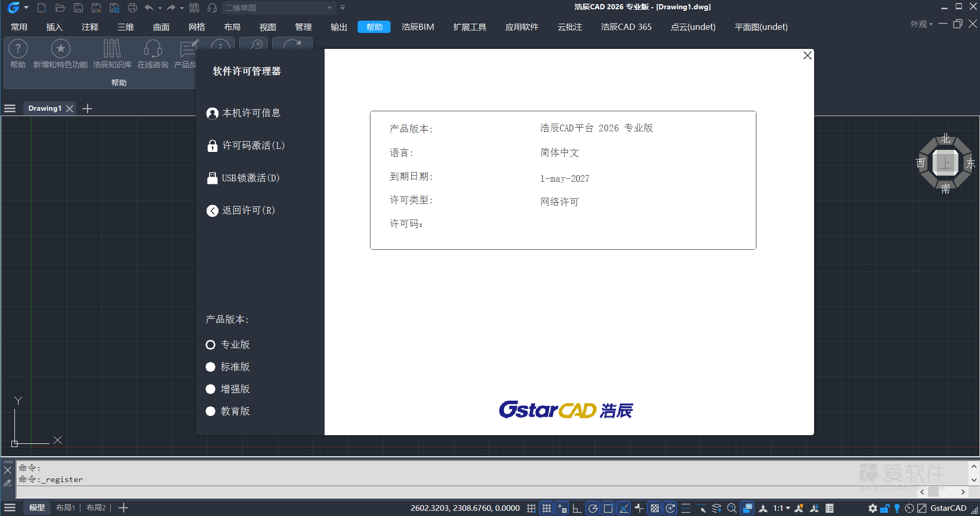The image size is (980, 516).
Task: Open the 常用 ribbon tab
Action: (19, 27)
